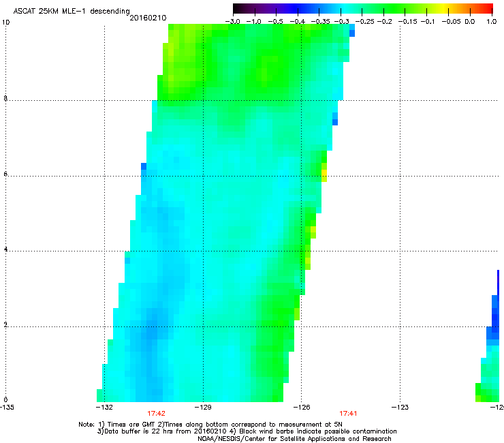Click the NOAA/NESDIS credit line
The height and width of the screenshot is (443, 504).
pos(294,439)
